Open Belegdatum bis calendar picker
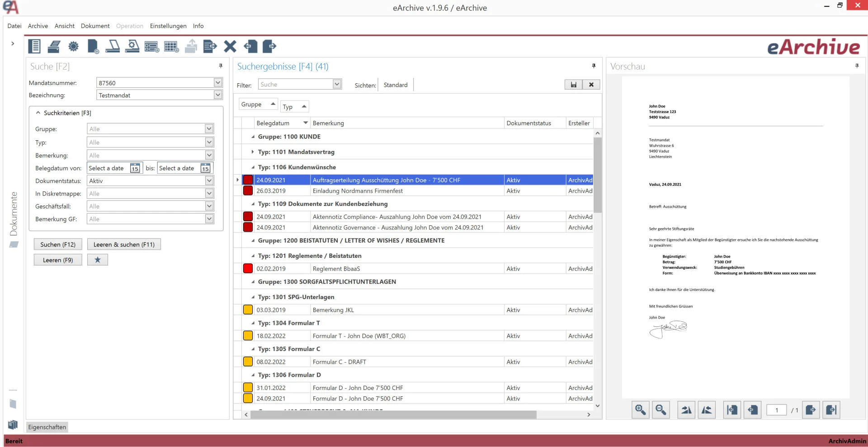Image resolution: width=868 pixels, height=447 pixels. tap(205, 168)
